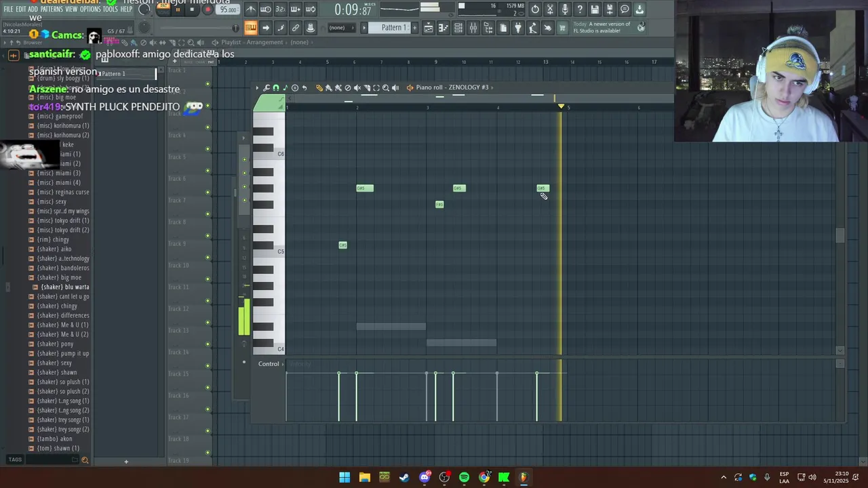
Task: Open the HELP menu
Action: tap(126, 9)
